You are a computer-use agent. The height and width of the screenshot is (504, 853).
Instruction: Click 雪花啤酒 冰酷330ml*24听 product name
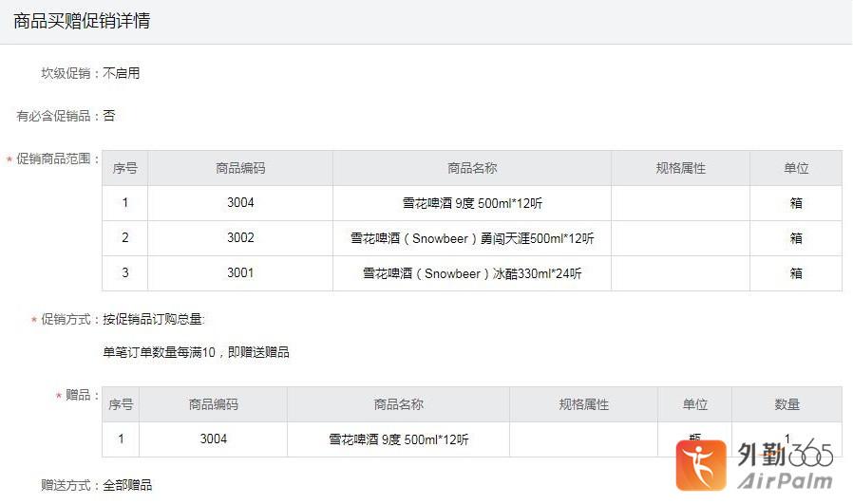click(x=472, y=273)
